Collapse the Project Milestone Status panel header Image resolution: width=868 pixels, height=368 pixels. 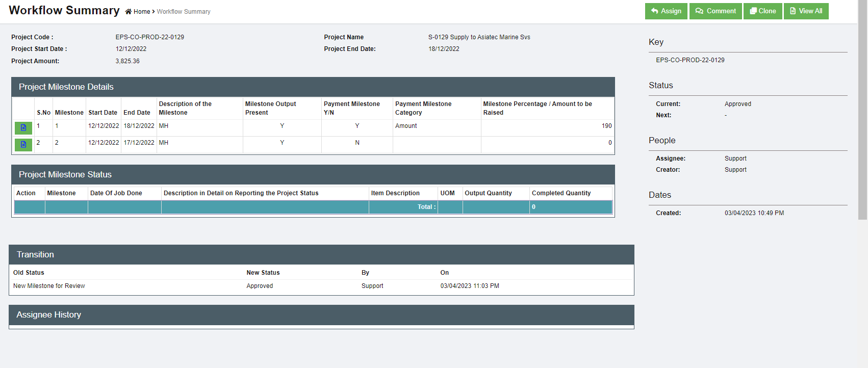click(x=313, y=175)
